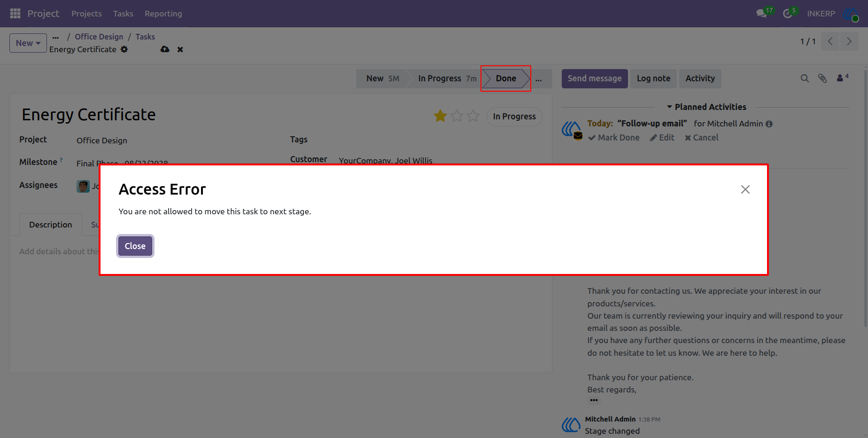Click the Project app title
Image resolution: width=868 pixels, height=438 pixels.
coord(43,14)
